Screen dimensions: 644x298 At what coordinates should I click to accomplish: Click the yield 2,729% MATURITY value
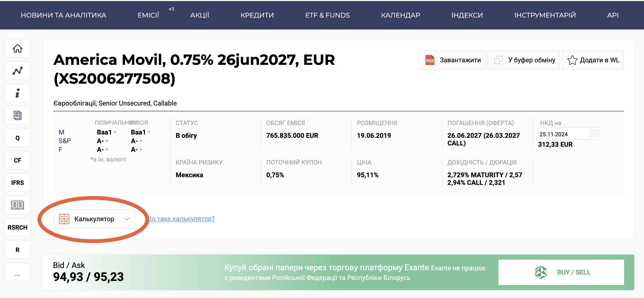coord(475,175)
